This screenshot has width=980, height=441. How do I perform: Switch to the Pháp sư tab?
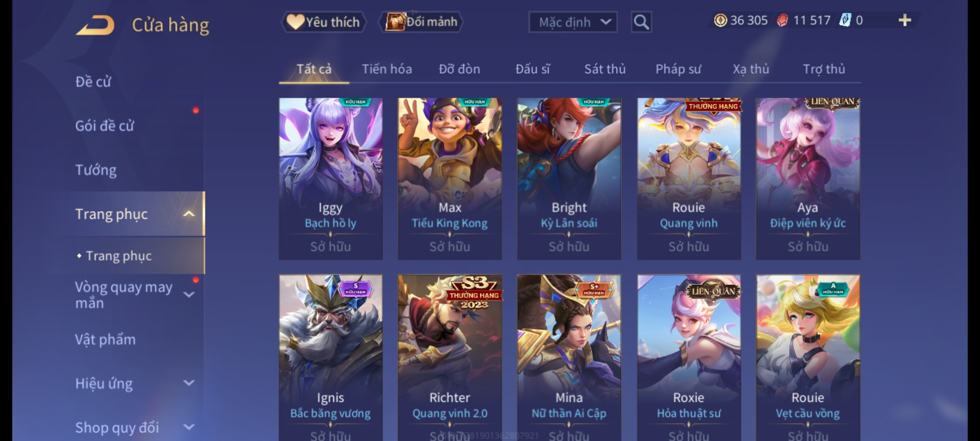point(678,69)
